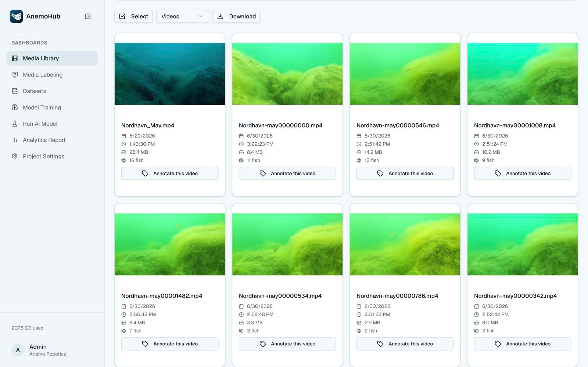Navigate to Analytics Report

(52, 140)
